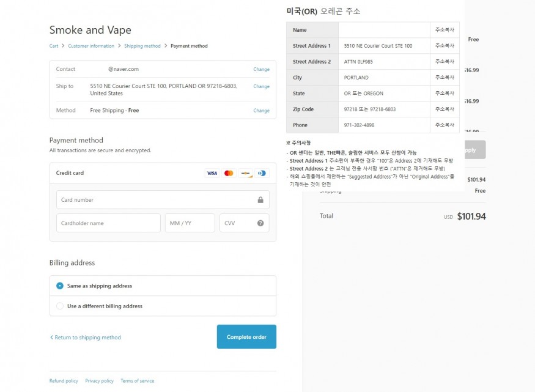This screenshot has height=392, width=535.
Task: Change the Ship to address
Action: click(x=261, y=86)
